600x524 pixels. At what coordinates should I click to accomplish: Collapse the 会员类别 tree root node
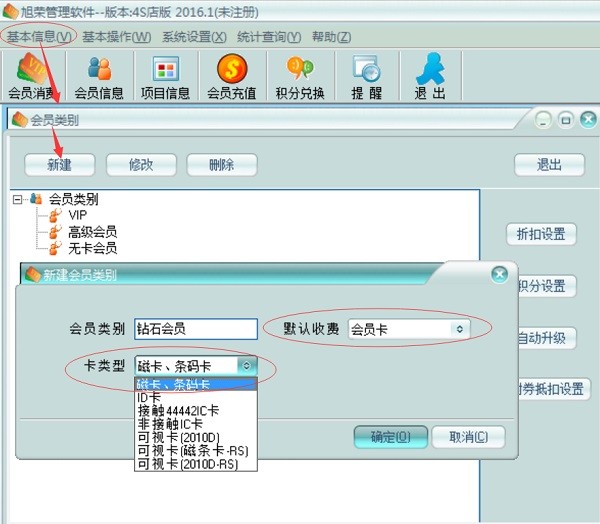coord(18,199)
